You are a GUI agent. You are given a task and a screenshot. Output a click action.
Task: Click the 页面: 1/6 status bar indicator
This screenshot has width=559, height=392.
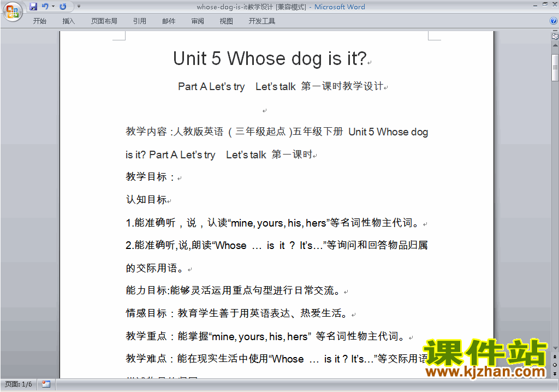tap(18, 384)
